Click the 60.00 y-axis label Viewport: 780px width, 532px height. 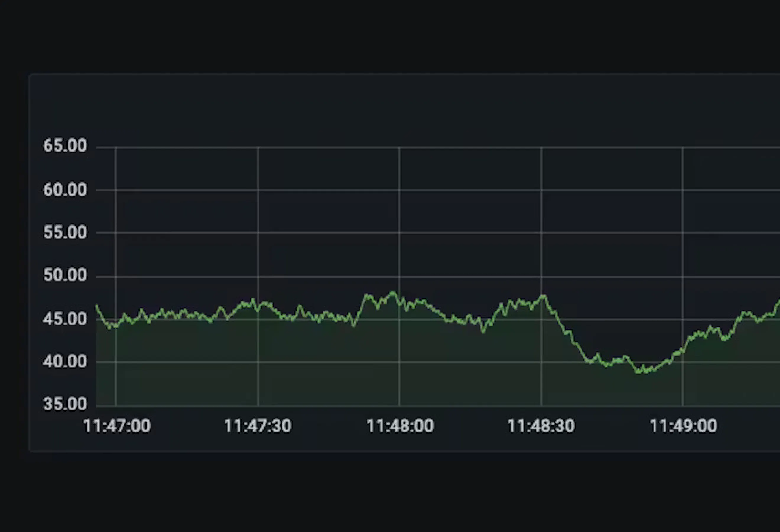tap(65, 190)
